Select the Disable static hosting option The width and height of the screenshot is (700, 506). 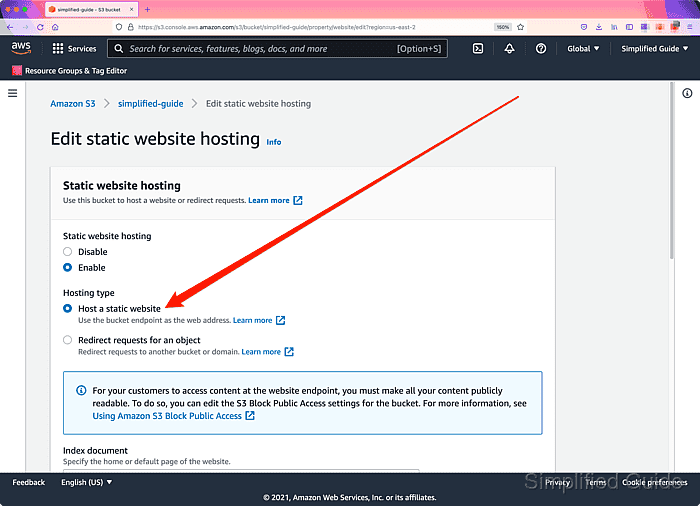[x=67, y=251]
